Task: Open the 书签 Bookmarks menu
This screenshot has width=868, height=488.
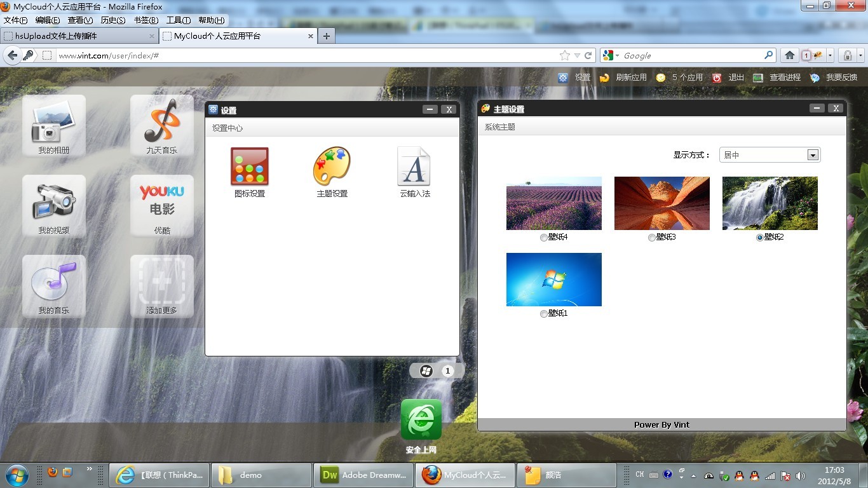Action: click(x=146, y=20)
